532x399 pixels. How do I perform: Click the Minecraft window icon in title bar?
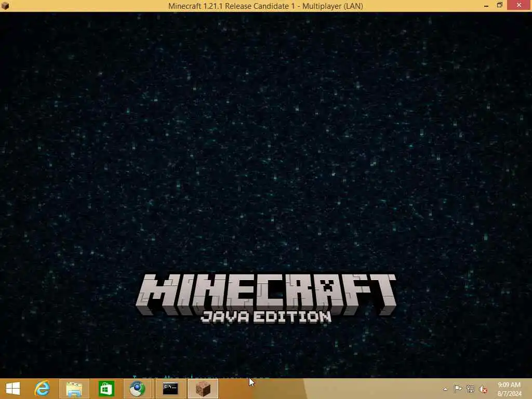pyautogui.click(x=5, y=5)
